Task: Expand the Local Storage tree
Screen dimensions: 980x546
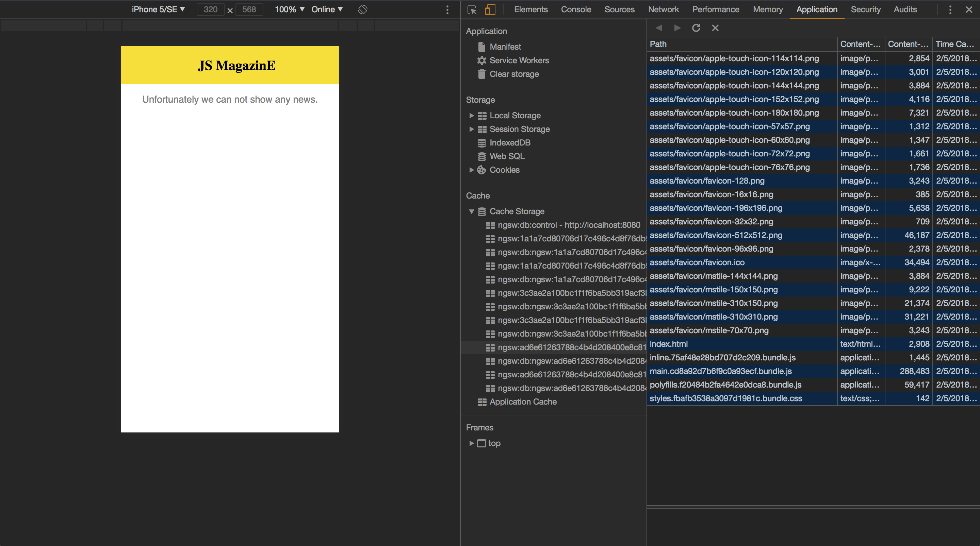Action: [x=471, y=115]
